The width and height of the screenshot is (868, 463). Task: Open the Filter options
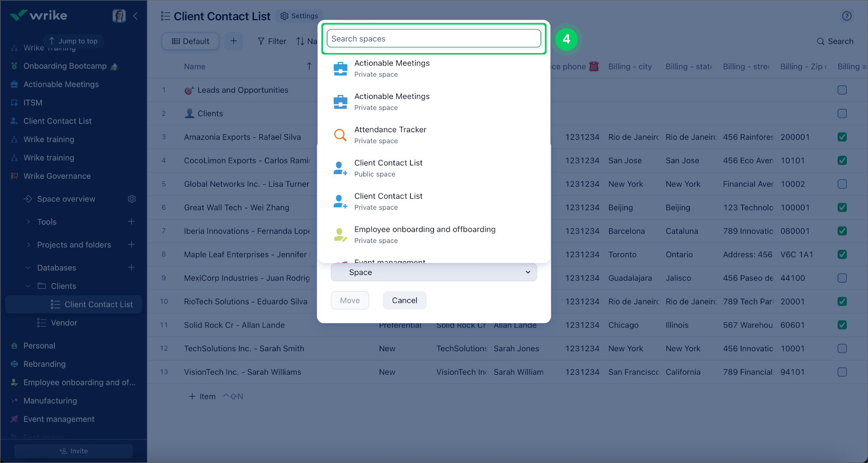click(x=271, y=41)
